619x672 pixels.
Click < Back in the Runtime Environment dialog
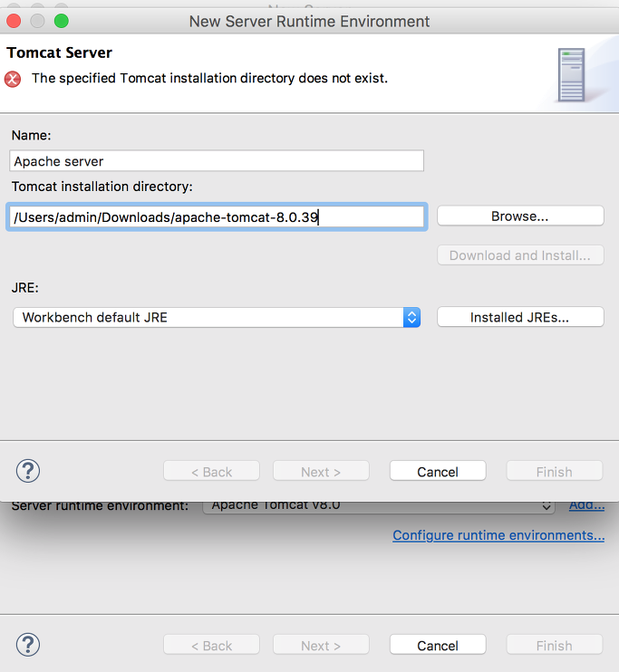tap(211, 472)
